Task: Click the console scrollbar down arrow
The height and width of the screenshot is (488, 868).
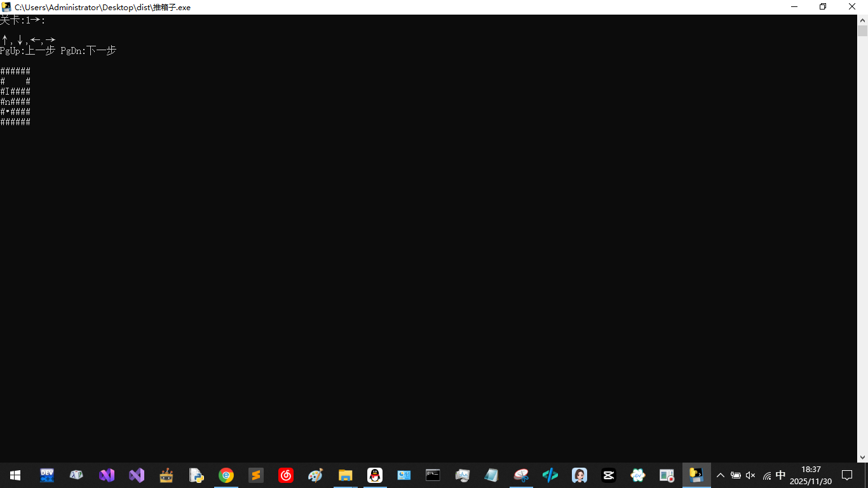Action: pos(862,457)
